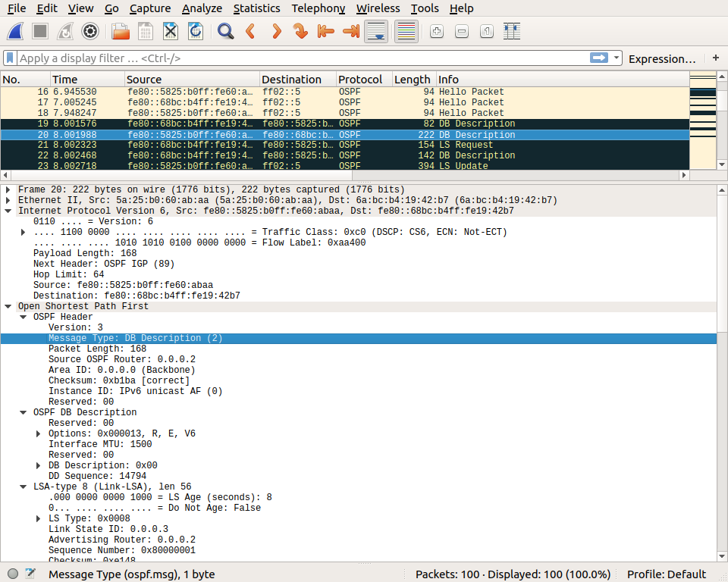Screen dimensions: 728x582
Task: Select packet 21 LS Request
Action: coord(344,145)
